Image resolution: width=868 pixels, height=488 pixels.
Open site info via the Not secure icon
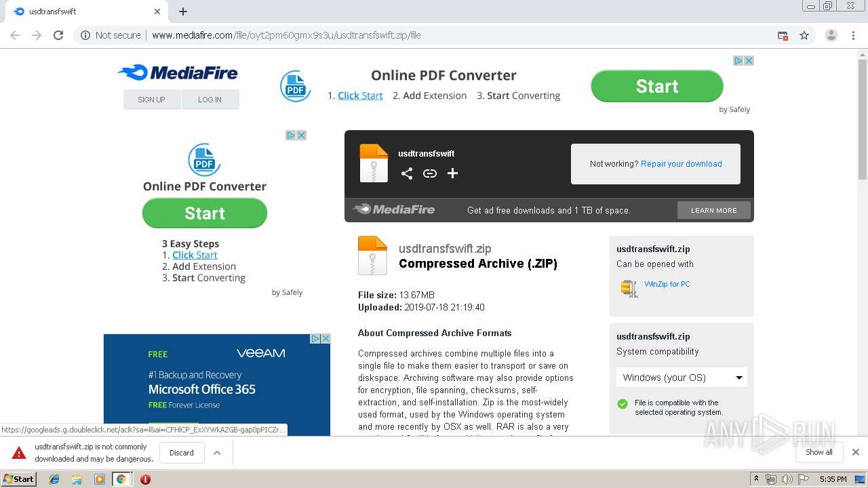85,35
